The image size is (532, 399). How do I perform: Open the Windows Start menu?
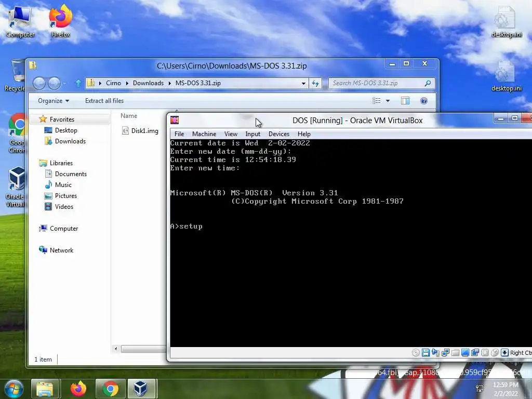coord(14,389)
